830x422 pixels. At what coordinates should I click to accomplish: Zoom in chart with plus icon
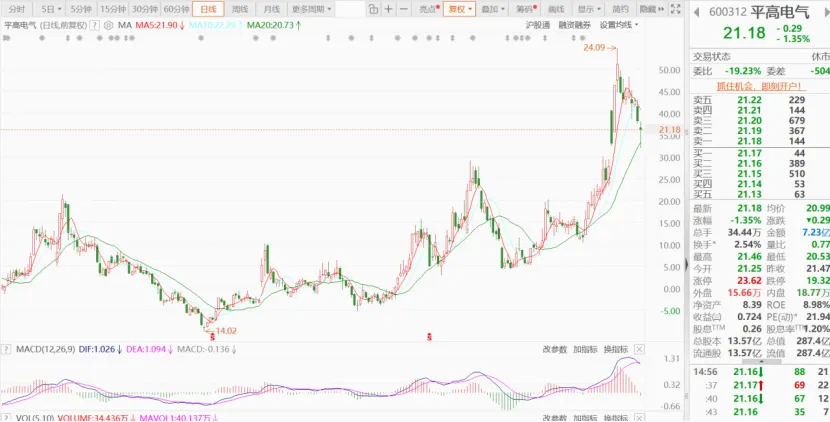point(389,9)
